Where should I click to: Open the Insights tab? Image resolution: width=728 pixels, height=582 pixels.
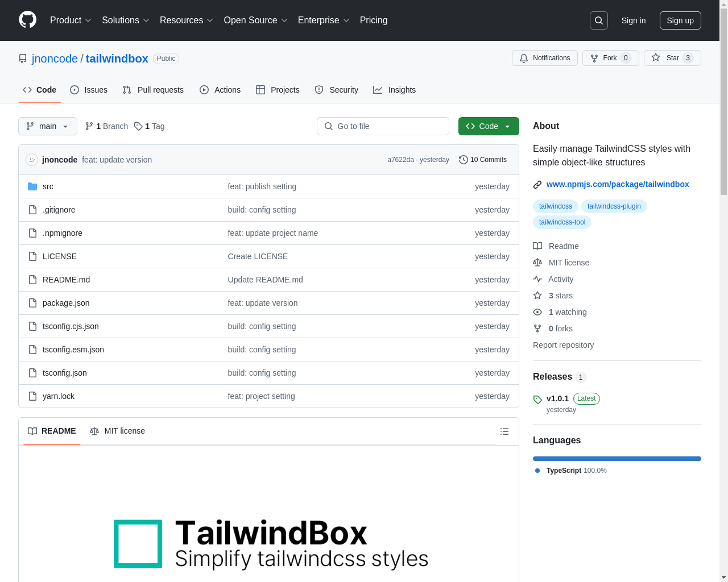pos(395,90)
